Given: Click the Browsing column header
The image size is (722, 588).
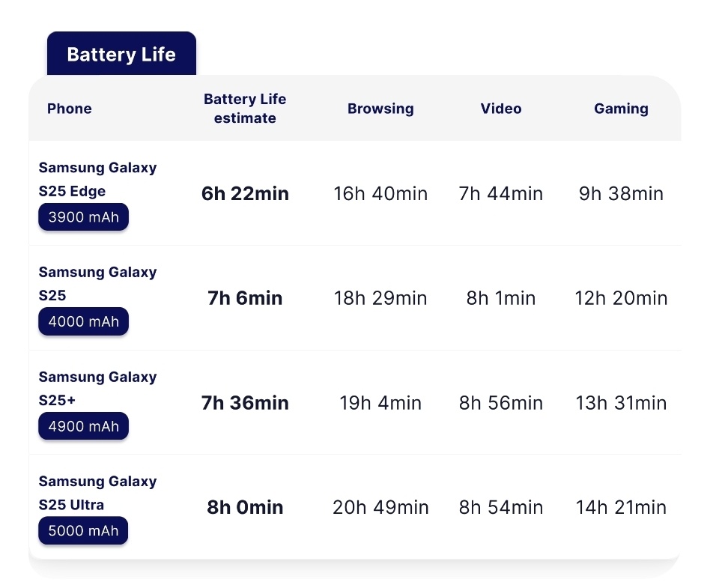Looking at the screenshot, I should point(380,109).
